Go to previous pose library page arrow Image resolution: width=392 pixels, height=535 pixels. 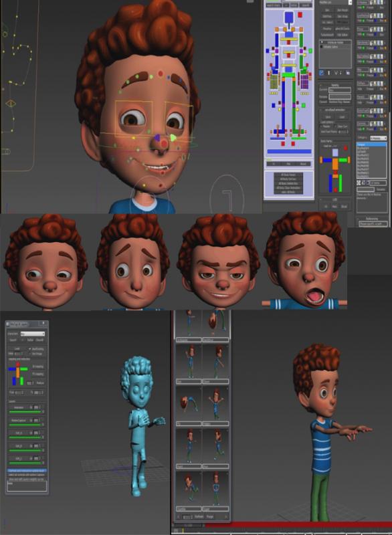pos(178,517)
